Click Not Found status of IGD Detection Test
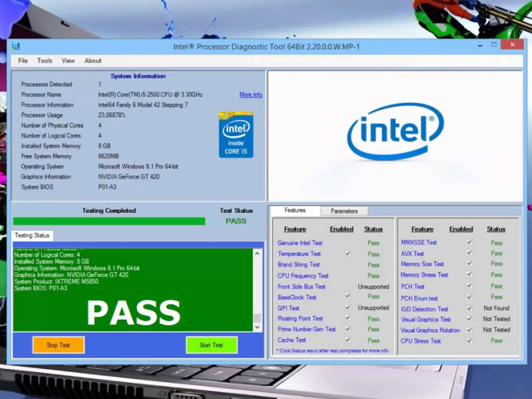This screenshot has width=532, height=399. point(496,309)
